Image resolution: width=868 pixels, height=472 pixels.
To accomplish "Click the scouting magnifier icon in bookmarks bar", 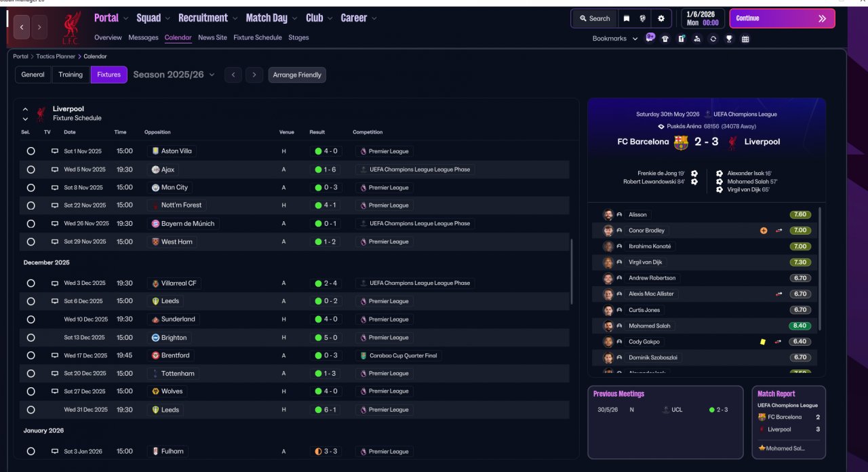I will (x=697, y=39).
